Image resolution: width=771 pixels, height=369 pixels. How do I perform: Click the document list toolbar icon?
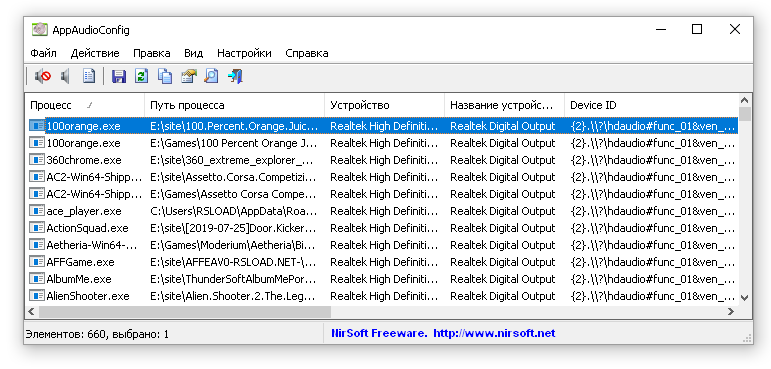89,76
